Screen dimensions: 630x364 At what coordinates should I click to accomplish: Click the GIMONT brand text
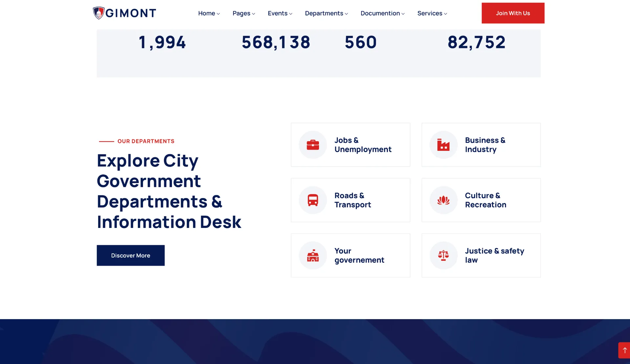point(131,13)
